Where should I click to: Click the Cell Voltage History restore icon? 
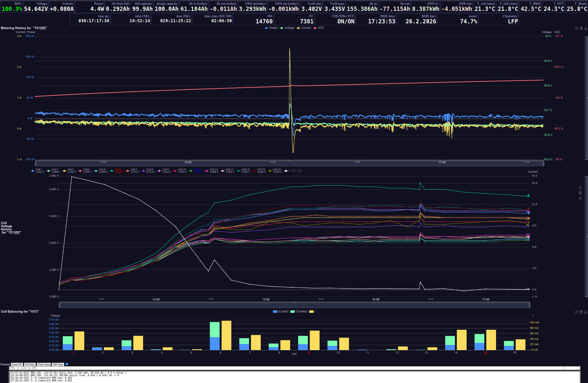[x=580, y=188]
